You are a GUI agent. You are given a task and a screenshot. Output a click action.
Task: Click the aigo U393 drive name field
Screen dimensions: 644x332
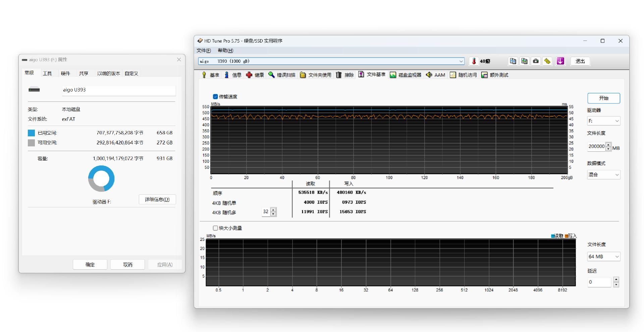(x=119, y=90)
